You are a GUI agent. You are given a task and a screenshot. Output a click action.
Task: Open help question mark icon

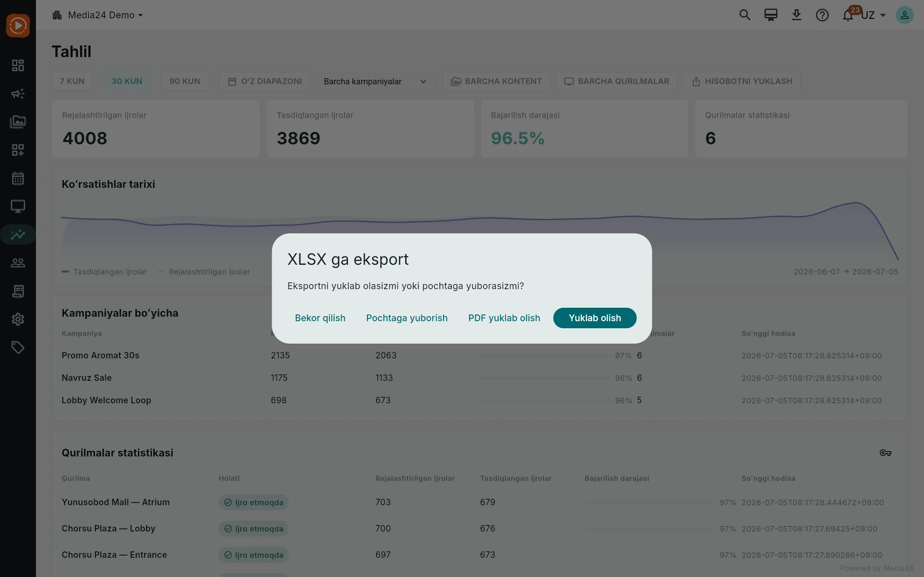[x=822, y=15]
